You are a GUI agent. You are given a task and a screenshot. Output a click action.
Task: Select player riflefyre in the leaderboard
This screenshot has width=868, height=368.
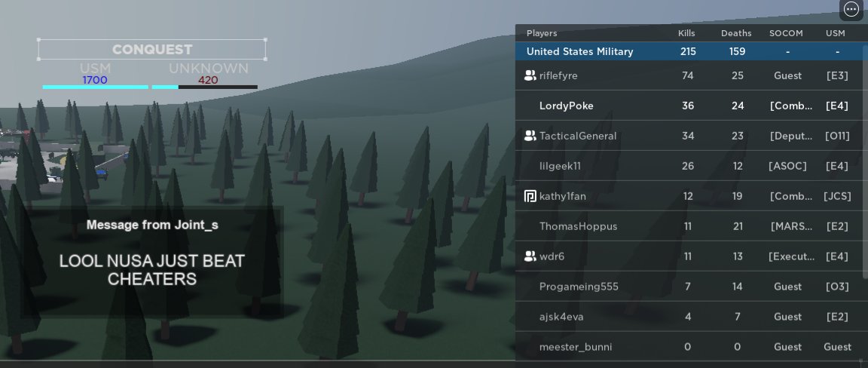(x=689, y=75)
